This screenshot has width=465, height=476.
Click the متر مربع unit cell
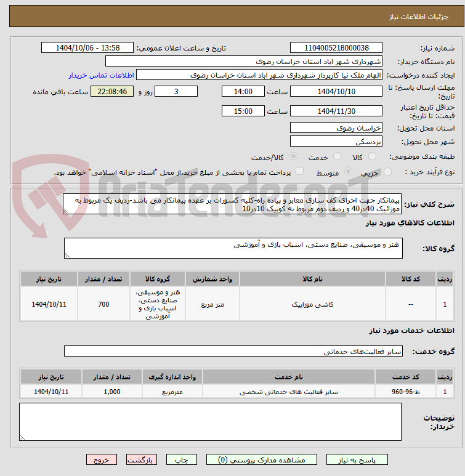pyautogui.click(x=212, y=304)
